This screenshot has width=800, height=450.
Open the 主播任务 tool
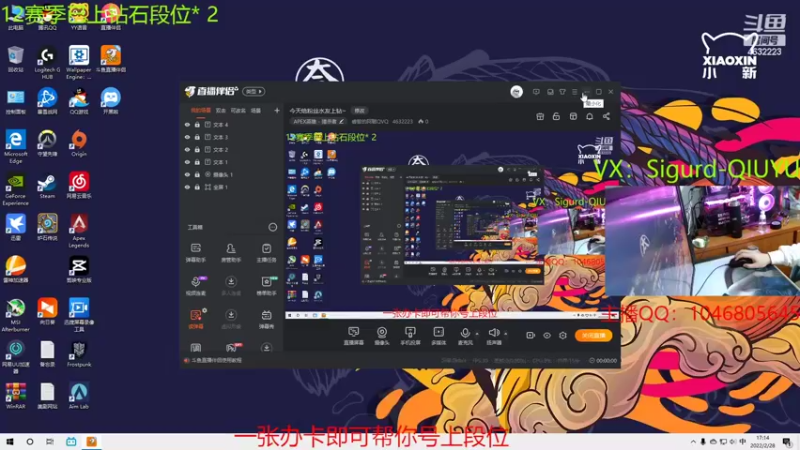point(266,253)
